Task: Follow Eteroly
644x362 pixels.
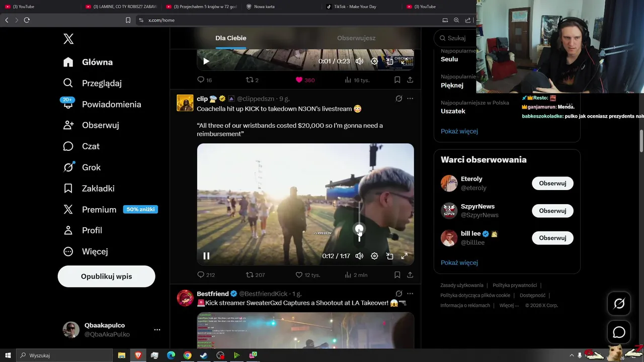Action: [552, 184]
